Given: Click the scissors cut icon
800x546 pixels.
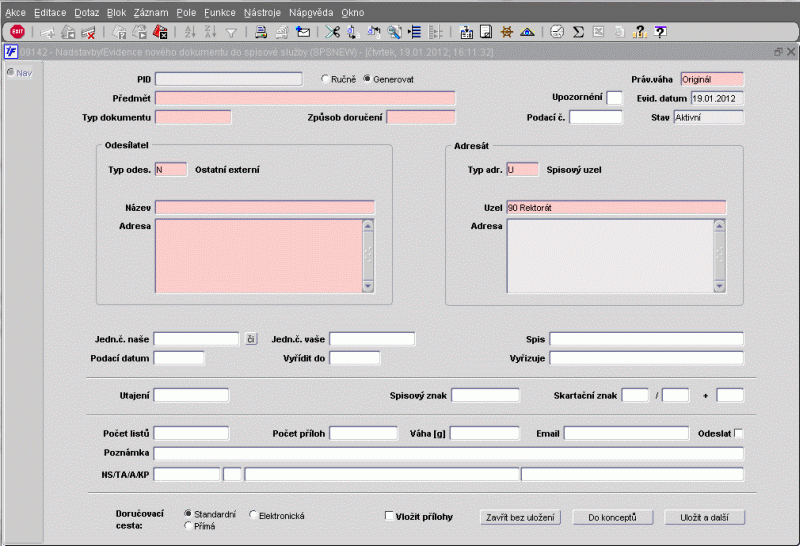Looking at the screenshot, I should 333,32.
